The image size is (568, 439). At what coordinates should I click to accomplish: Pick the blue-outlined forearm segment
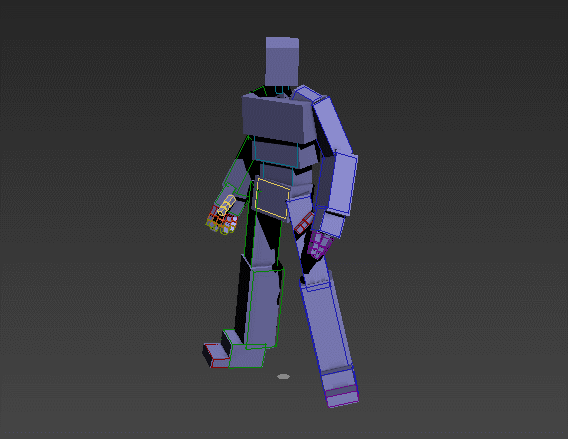[x=339, y=184]
